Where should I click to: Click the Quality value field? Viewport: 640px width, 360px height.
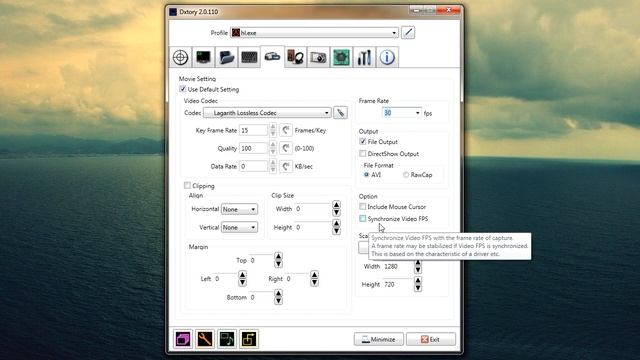[253, 148]
